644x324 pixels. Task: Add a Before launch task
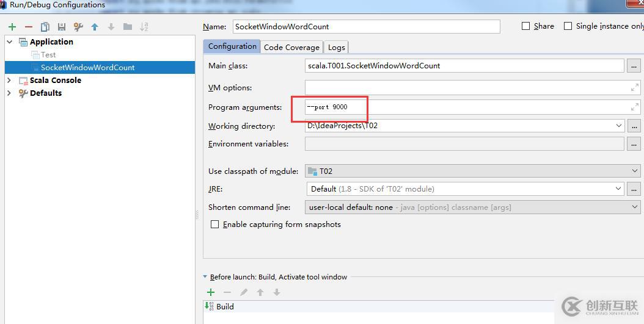[x=211, y=292]
